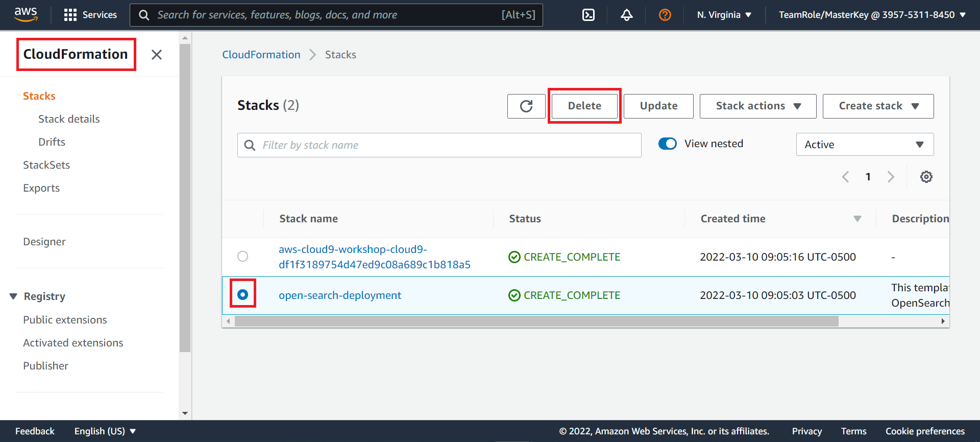This screenshot has width=980, height=442.
Task: Open Stack details in the sidebar
Action: click(69, 119)
